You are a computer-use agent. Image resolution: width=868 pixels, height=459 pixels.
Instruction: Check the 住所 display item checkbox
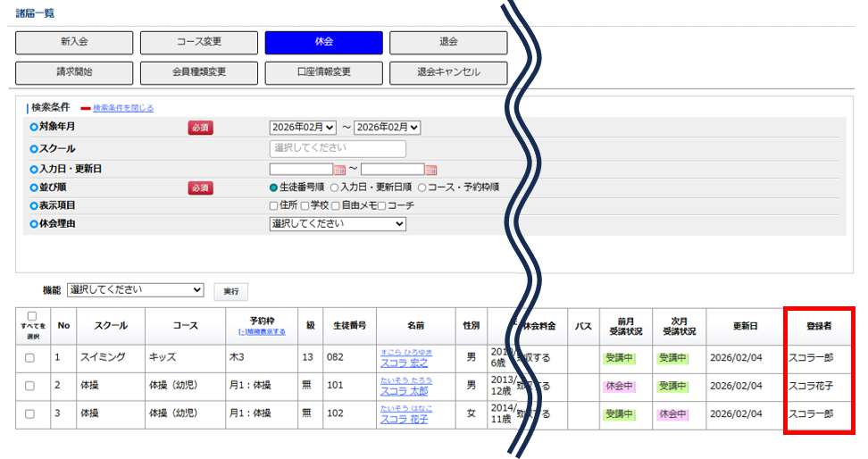[x=274, y=205]
